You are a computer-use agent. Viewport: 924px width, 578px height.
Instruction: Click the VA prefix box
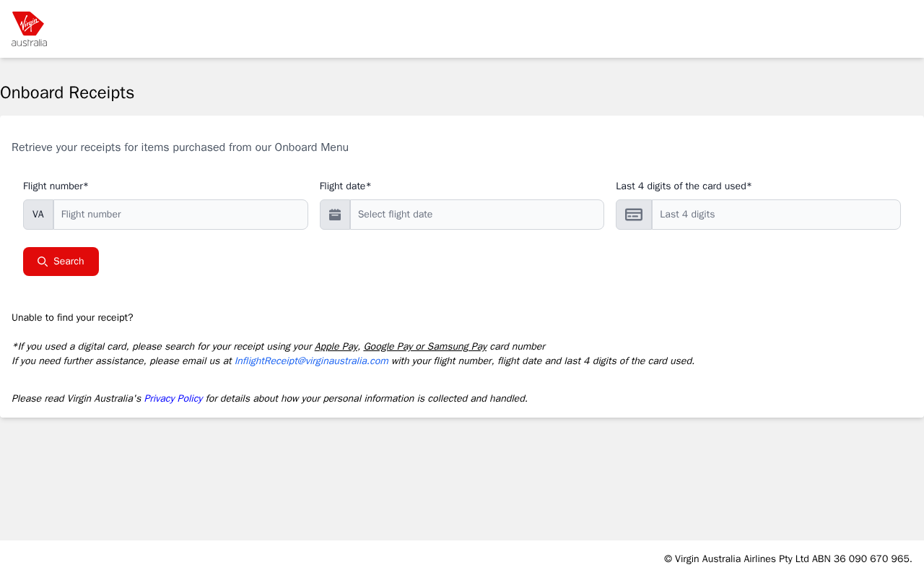click(x=38, y=215)
